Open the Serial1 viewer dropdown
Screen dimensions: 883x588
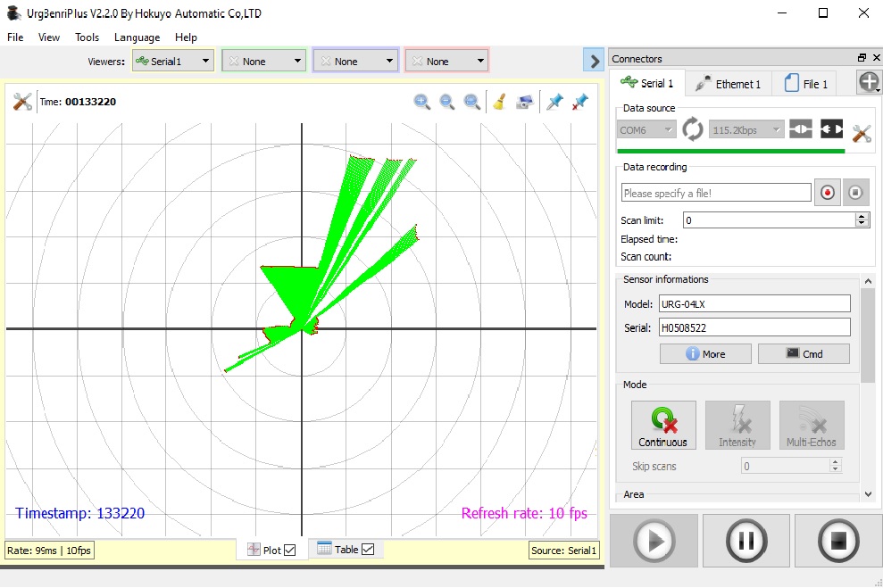point(173,61)
